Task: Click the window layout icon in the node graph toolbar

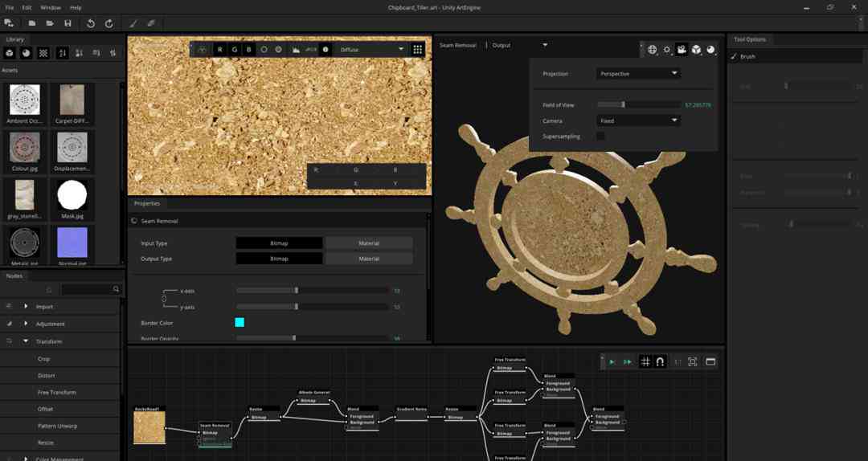Action: [x=710, y=362]
